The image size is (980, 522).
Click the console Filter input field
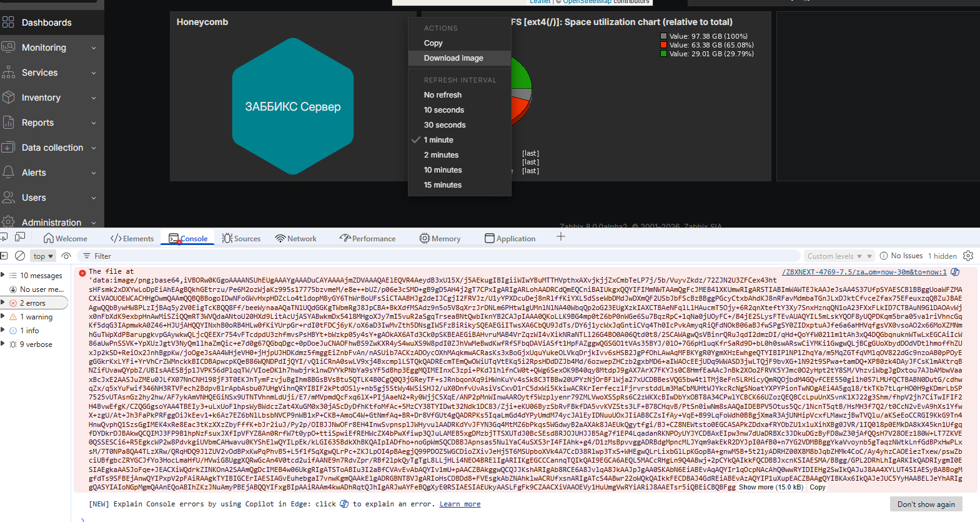tap(437, 256)
